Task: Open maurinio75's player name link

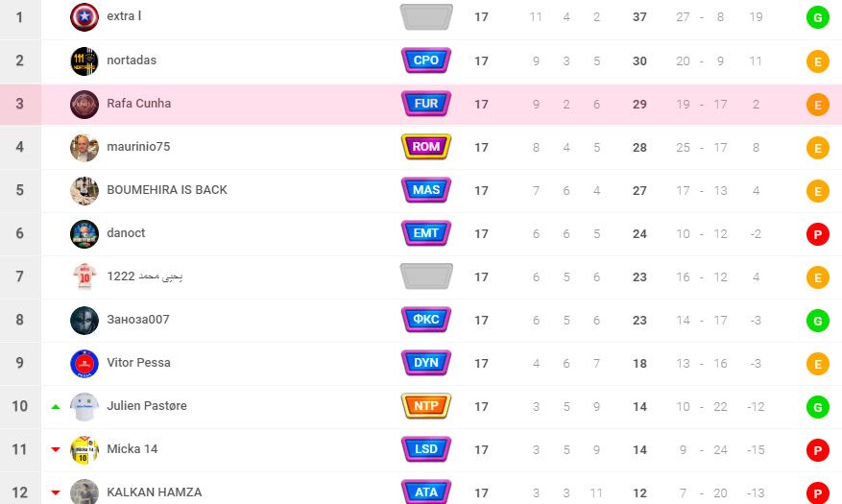Action: (x=138, y=147)
